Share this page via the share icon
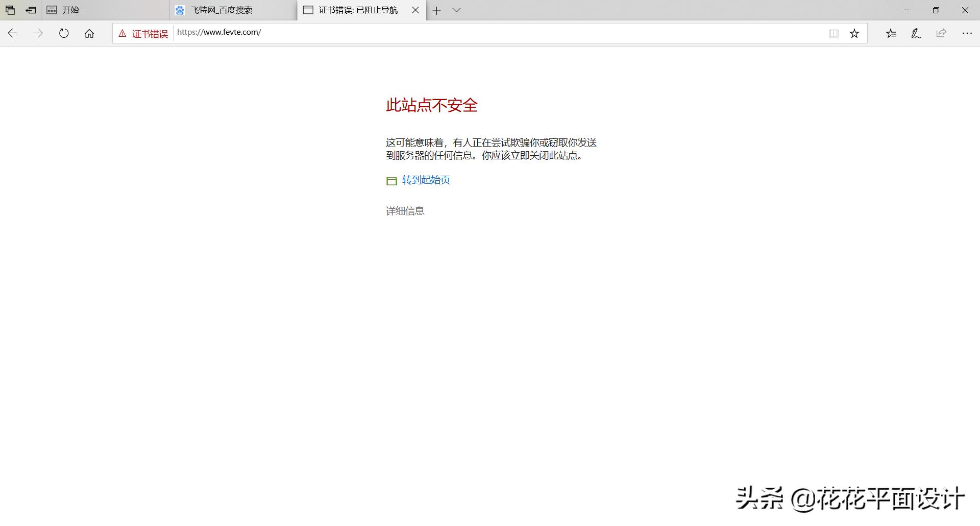 click(941, 33)
